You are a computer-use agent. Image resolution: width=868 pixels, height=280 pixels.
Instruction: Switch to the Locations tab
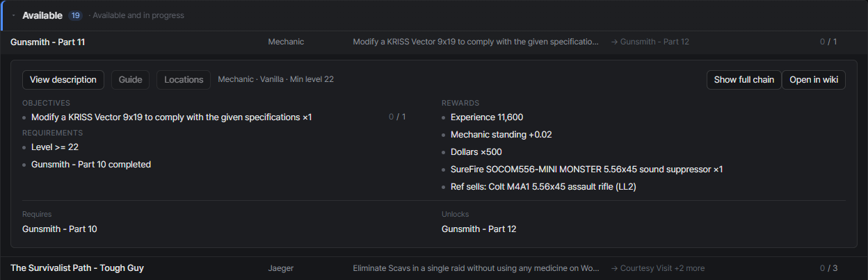click(x=184, y=80)
